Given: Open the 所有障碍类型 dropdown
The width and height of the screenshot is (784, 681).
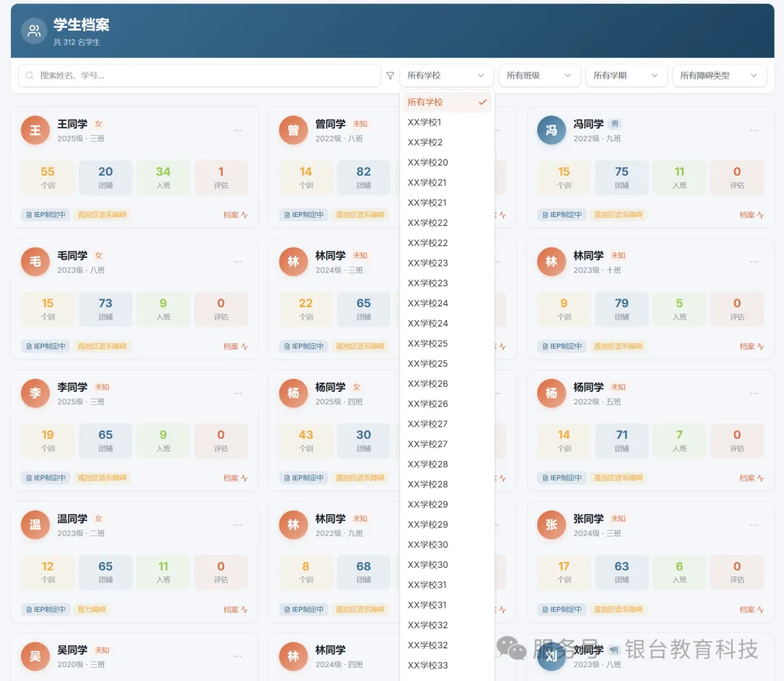Looking at the screenshot, I should 719,76.
